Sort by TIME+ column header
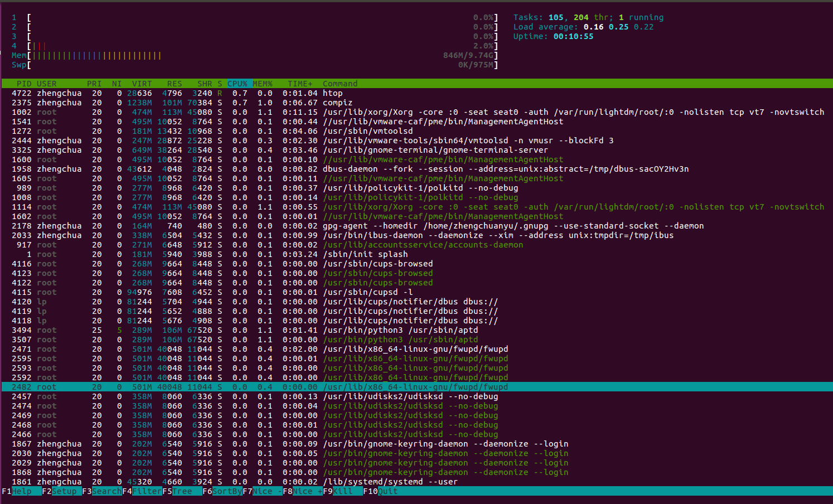 [300, 84]
